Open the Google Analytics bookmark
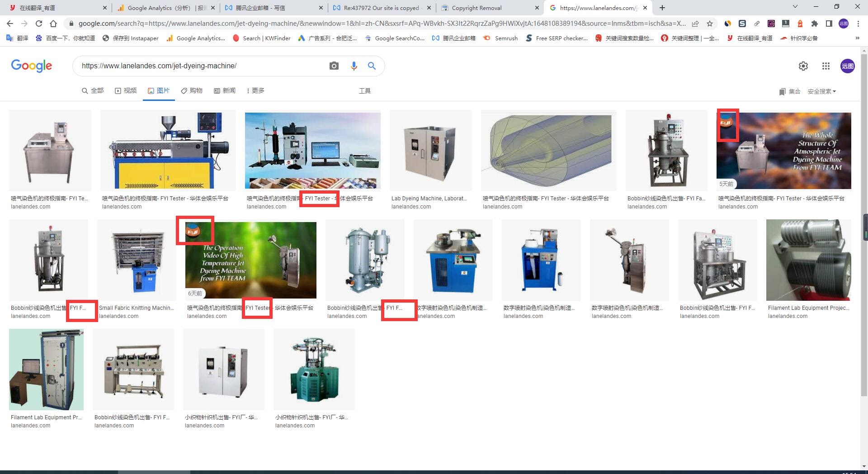The image size is (868, 474). coord(195,38)
